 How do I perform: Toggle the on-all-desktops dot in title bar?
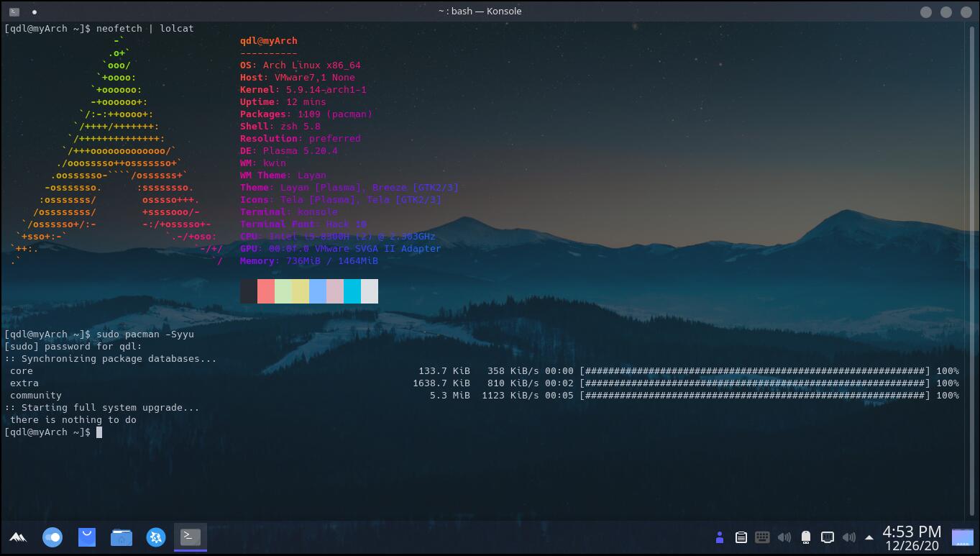point(35,12)
